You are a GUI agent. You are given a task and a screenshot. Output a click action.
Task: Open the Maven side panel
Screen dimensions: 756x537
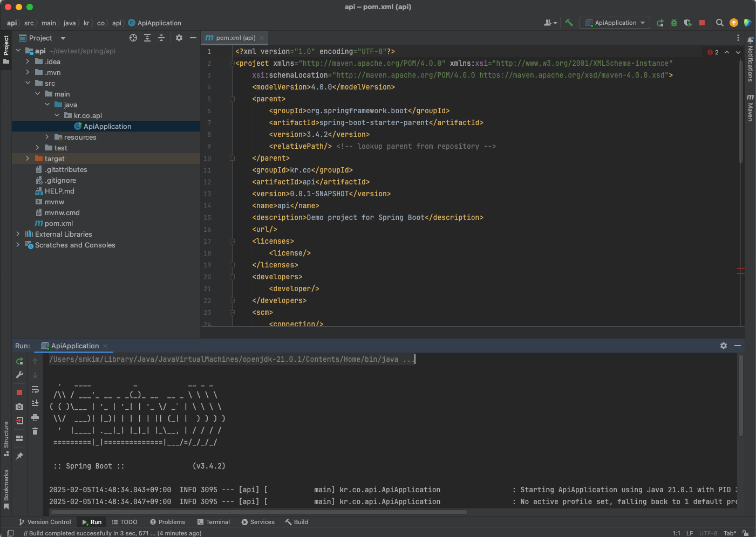[x=750, y=108]
